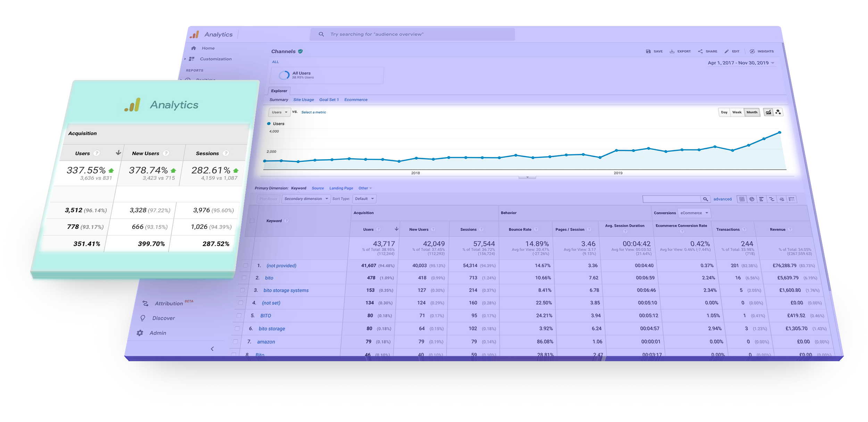This screenshot has height=422, width=868.
Task: Click the Select a metric link
Action: click(x=314, y=112)
